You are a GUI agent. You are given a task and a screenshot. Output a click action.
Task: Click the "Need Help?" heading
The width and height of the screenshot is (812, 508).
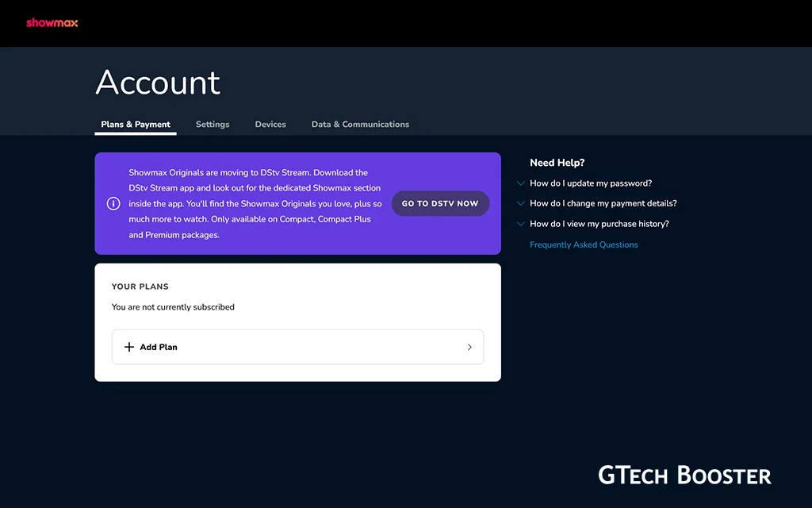(557, 163)
